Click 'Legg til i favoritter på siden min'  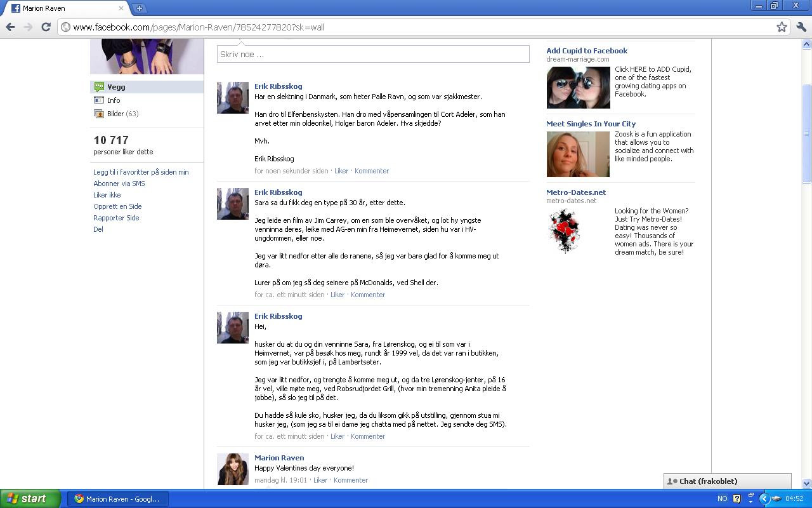[141, 172]
